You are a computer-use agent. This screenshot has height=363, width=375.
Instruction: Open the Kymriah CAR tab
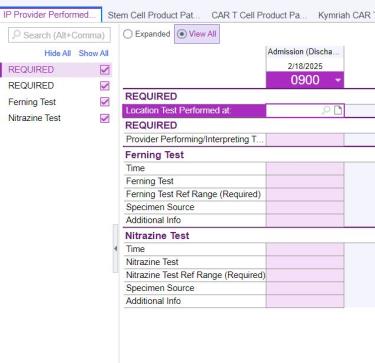(x=345, y=15)
